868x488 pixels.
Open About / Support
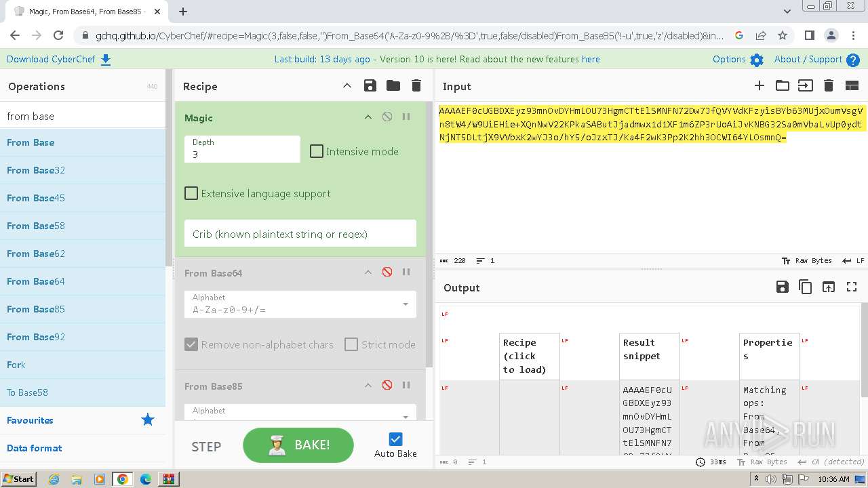click(x=817, y=59)
